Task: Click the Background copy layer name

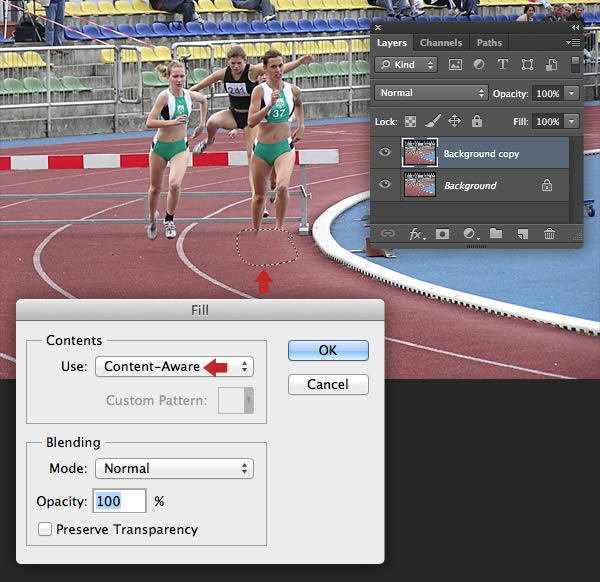Action: point(481,154)
